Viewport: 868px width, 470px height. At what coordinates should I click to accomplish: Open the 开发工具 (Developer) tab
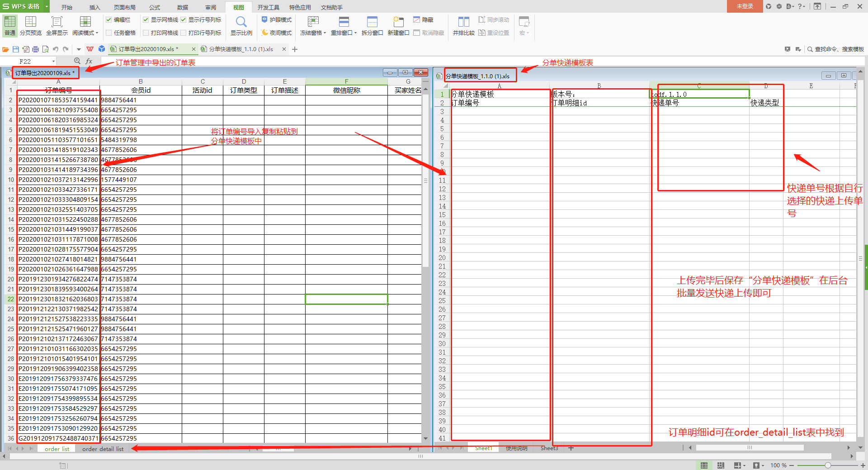click(x=269, y=7)
